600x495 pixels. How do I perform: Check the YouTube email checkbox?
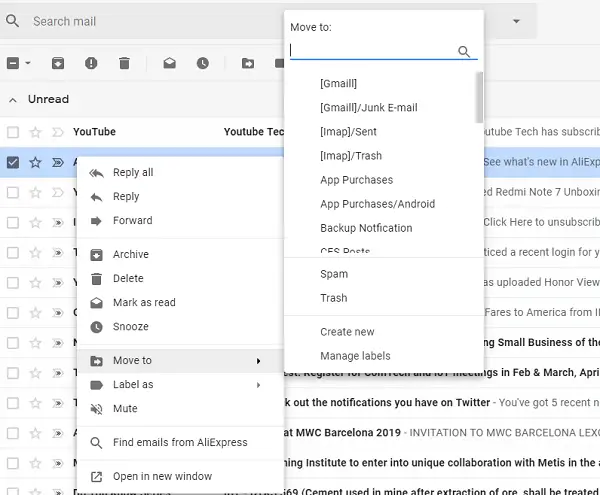point(13,132)
